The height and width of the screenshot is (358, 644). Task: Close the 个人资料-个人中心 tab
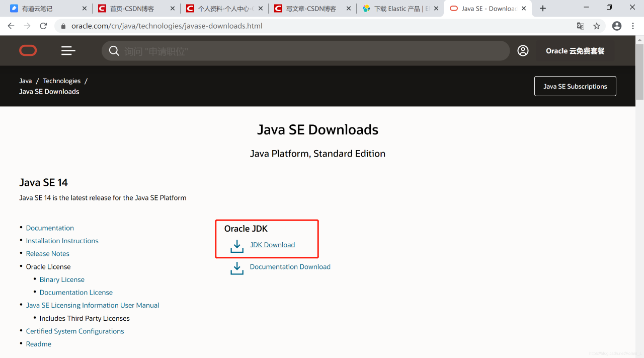261,9
